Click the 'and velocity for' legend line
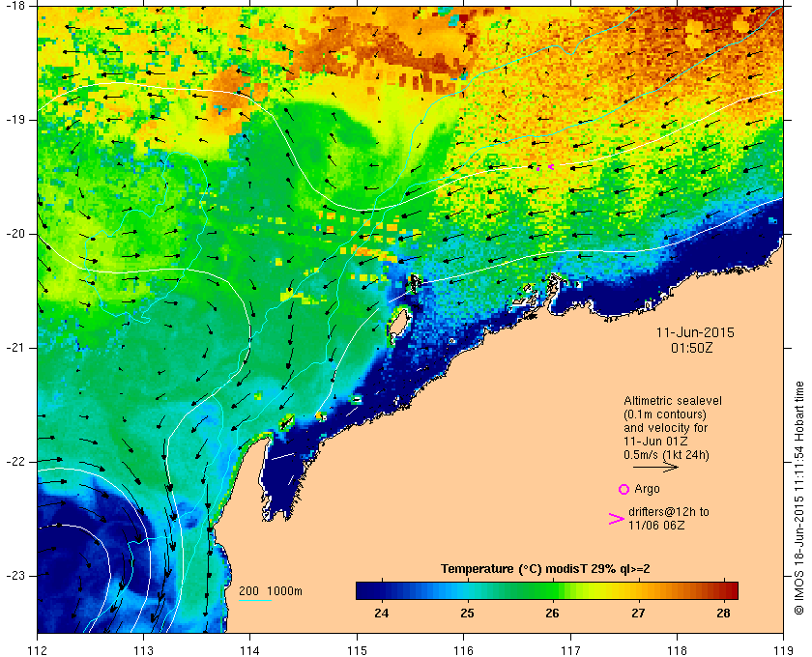 coord(665,428)
